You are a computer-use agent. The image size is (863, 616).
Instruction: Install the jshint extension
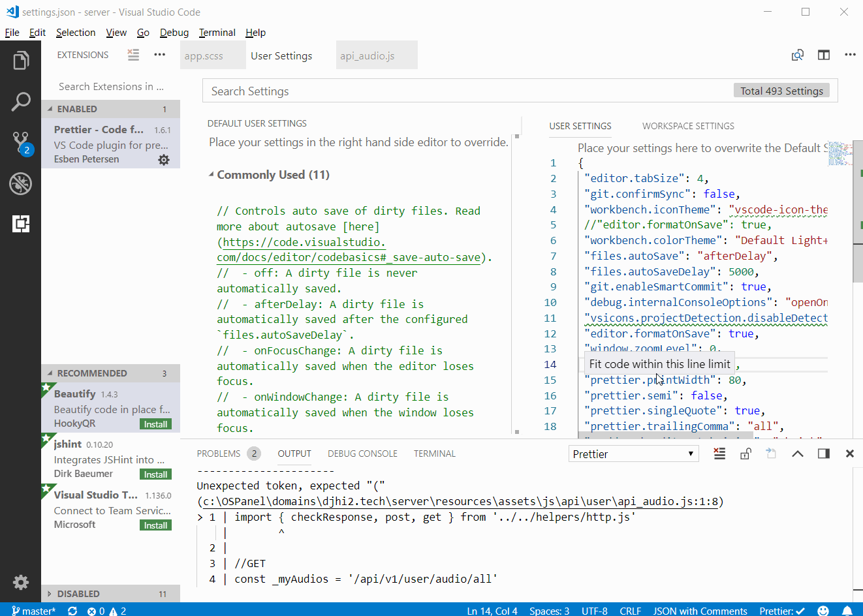[156, 474]
